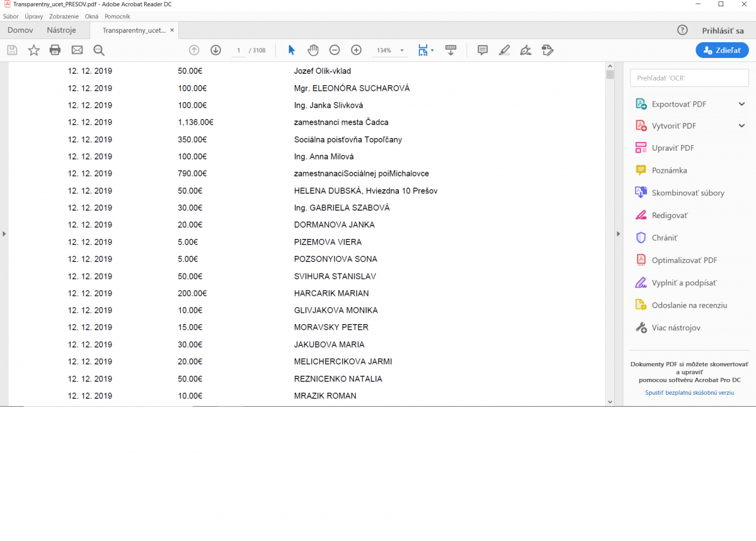Add file to starred bookmarks

pyautogui.click(x=34, y=50)
